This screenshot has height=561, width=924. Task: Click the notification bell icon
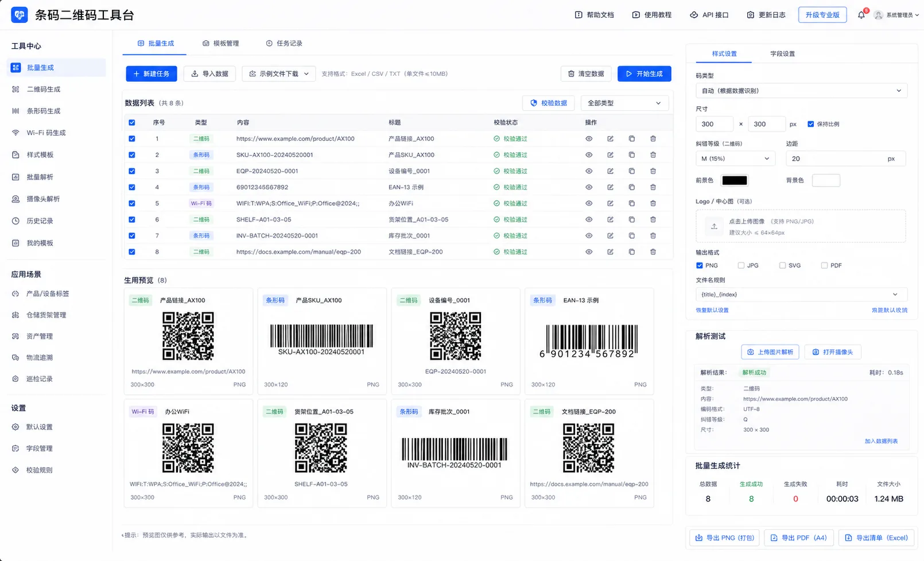(861, 15)
